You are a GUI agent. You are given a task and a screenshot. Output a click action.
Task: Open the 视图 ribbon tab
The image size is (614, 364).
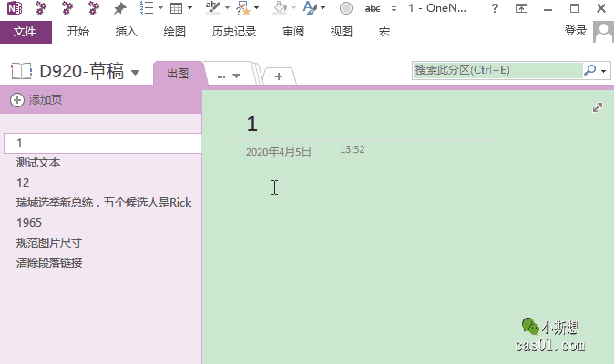click(342, 31)
